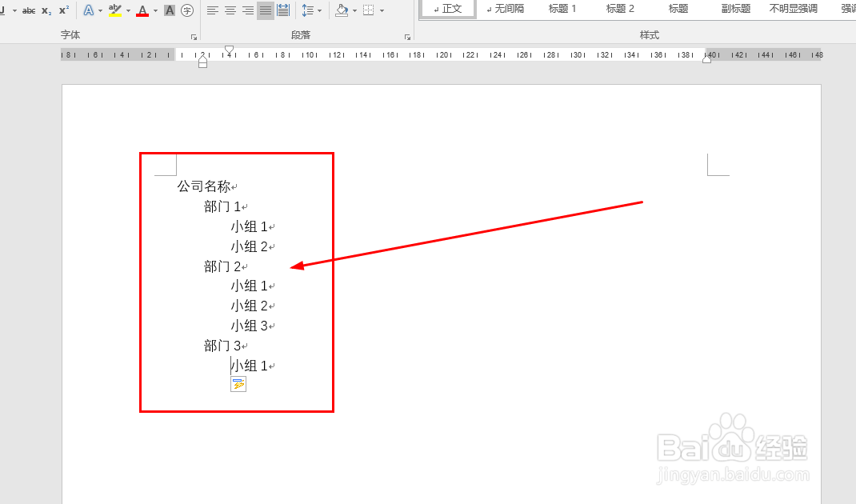Open the line spacing dropdown
This screenshot has height=504, width=856.
click(x=319, y=10)
